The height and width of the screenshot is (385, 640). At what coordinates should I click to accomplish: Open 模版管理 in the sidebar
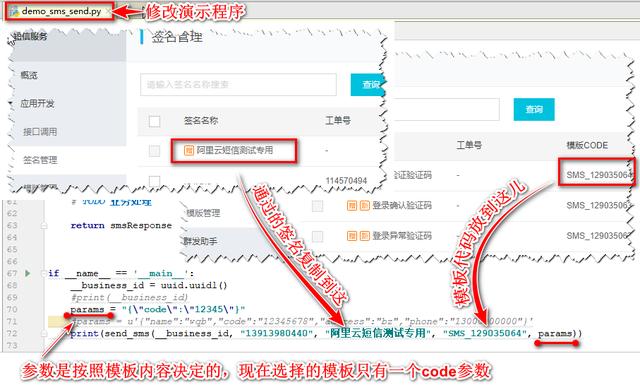tap(203, 213)
